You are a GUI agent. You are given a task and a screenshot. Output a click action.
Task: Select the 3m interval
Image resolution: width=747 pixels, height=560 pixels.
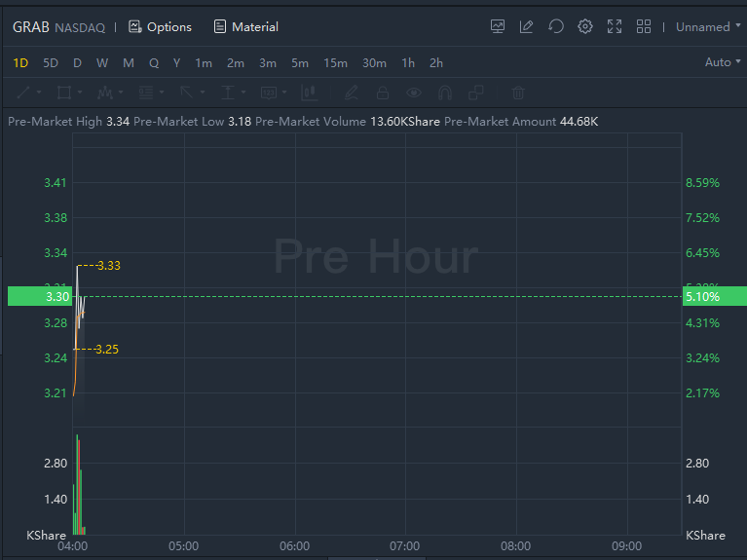point(268,63)
